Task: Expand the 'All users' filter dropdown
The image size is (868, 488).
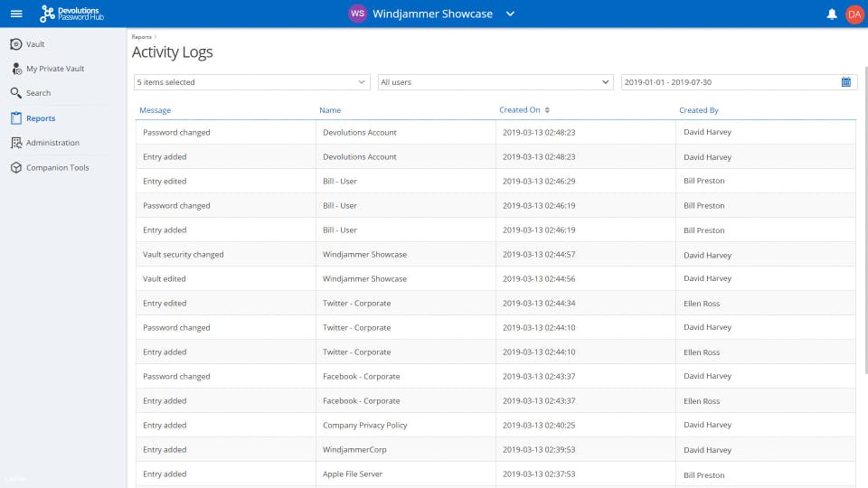Action: click(495, 82)
